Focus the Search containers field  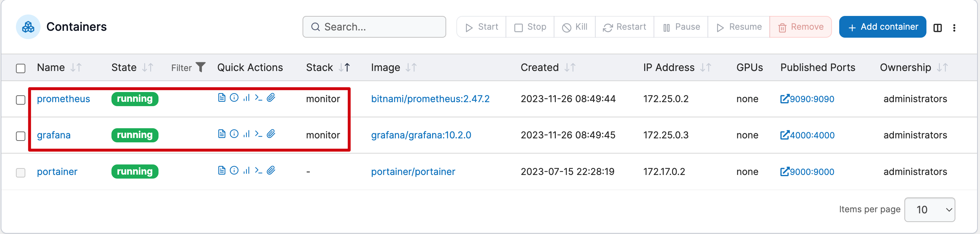pos(374,27)
